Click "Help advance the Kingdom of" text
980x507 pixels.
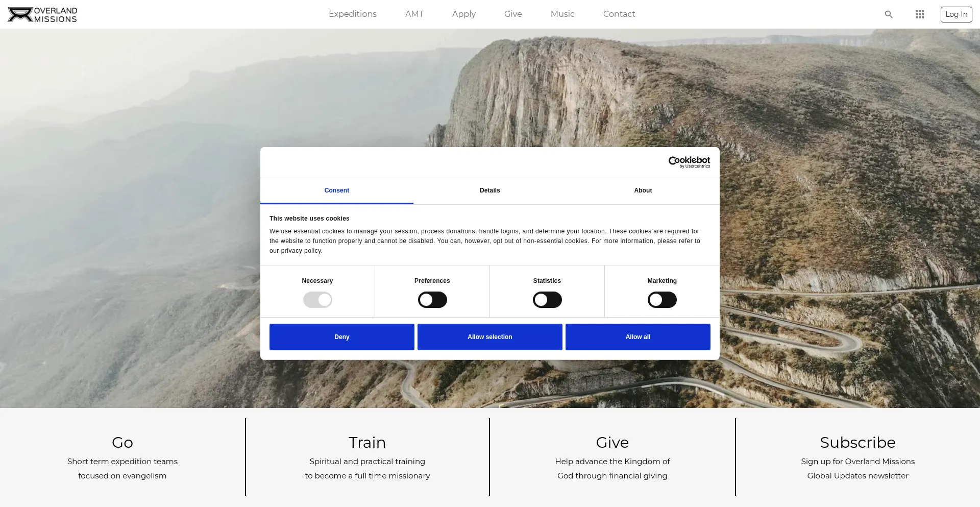[x=612, y=462]
